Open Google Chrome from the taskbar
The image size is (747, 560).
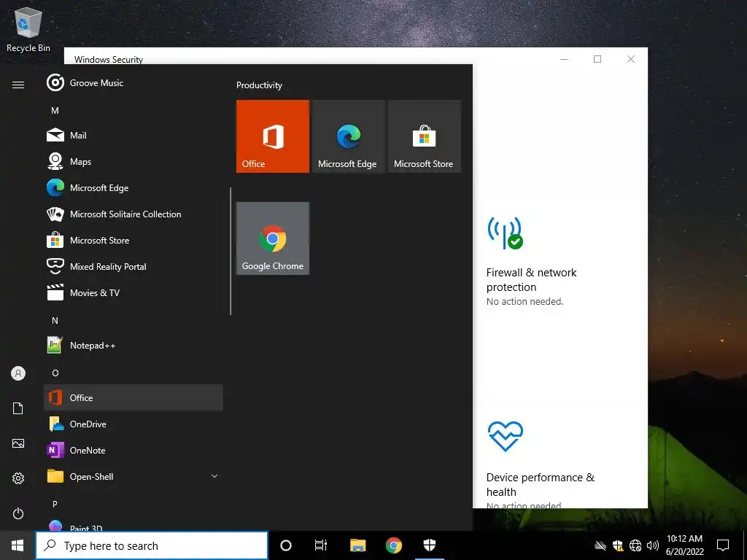(393, 545)
